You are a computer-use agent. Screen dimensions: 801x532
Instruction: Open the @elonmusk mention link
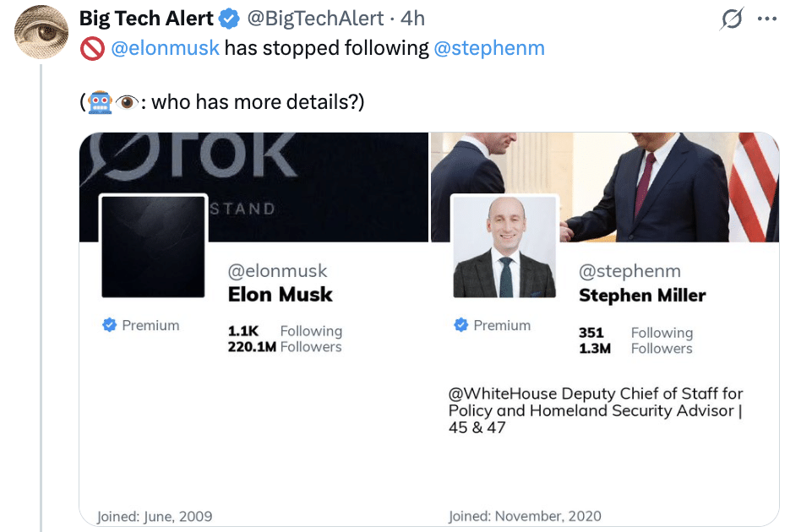point(165,48)
